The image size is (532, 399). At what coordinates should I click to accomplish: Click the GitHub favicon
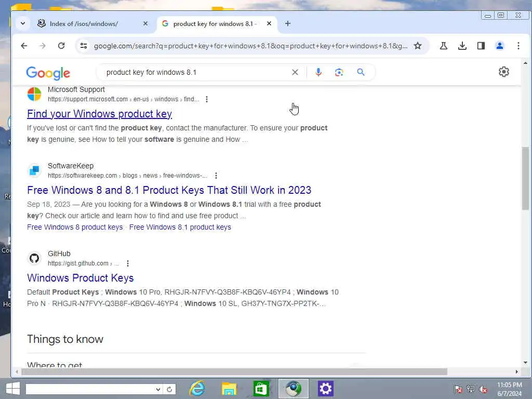34,258
